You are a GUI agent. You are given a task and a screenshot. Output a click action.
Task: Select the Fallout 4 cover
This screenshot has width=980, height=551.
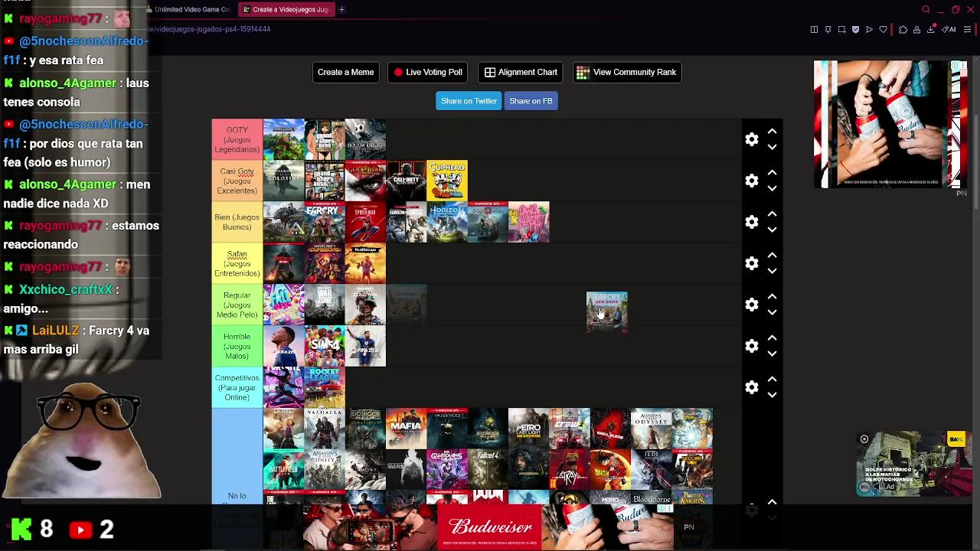488,470
